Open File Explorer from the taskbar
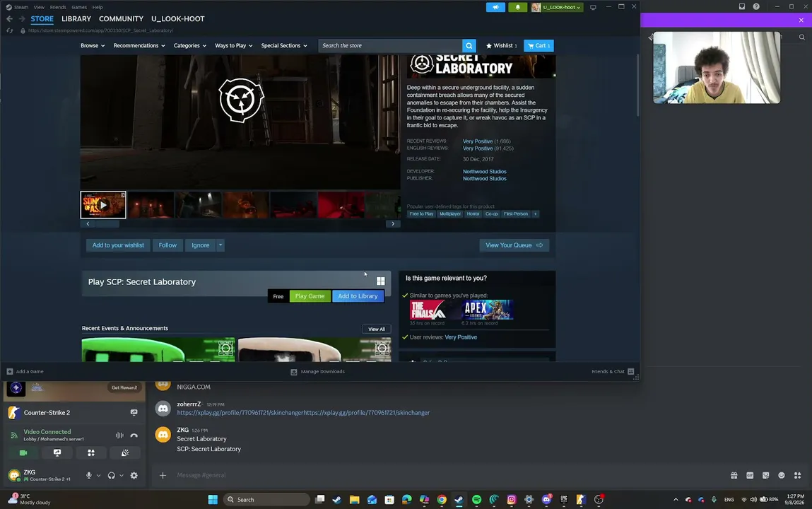812x509 pixels. pyautogui.click(x=354, y=500)
